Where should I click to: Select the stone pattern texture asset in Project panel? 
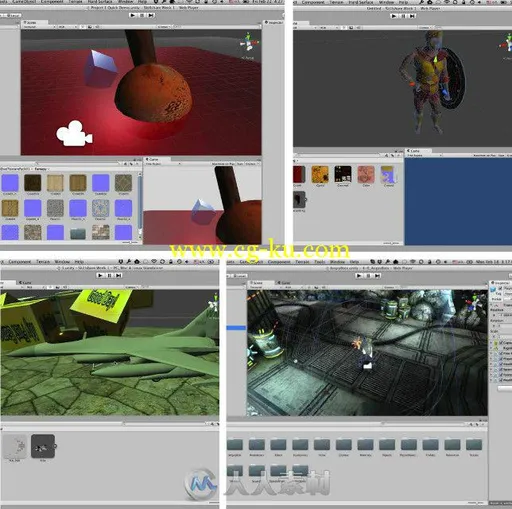[x=123, y=183]
